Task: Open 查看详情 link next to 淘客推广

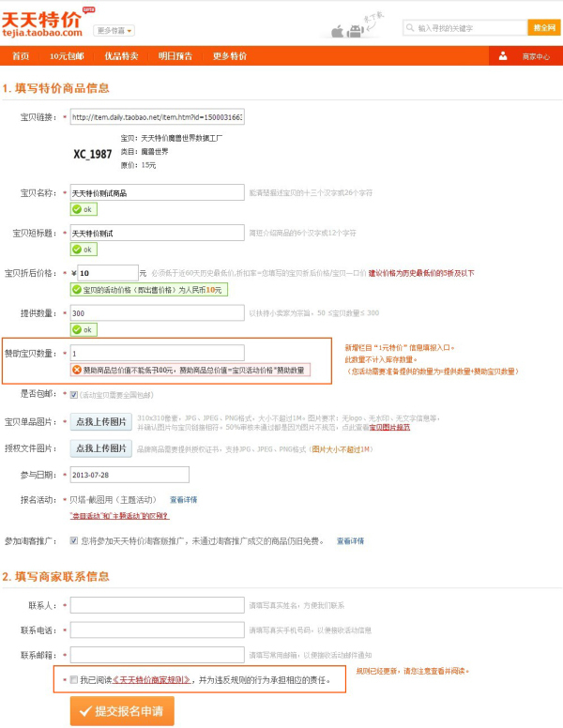Action: [350, 541]
